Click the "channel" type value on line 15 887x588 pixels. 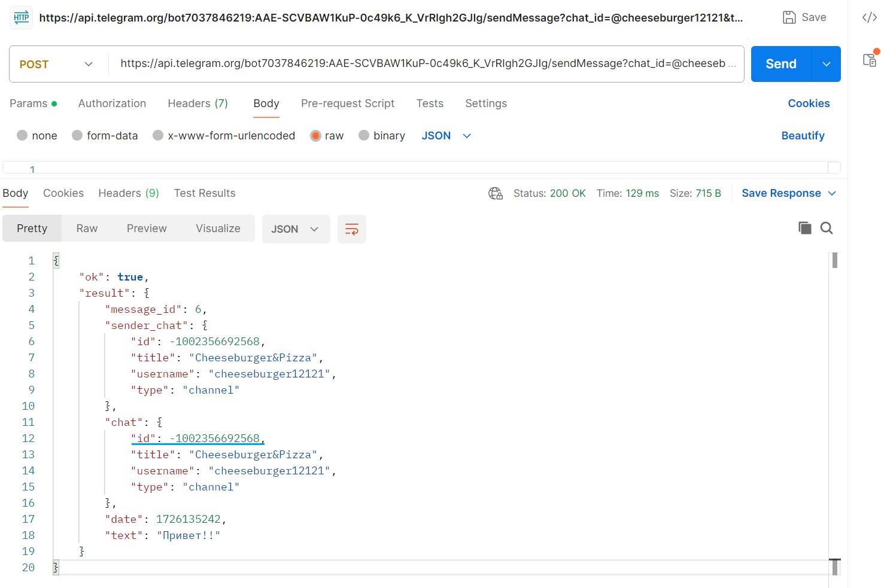(211, 487)
